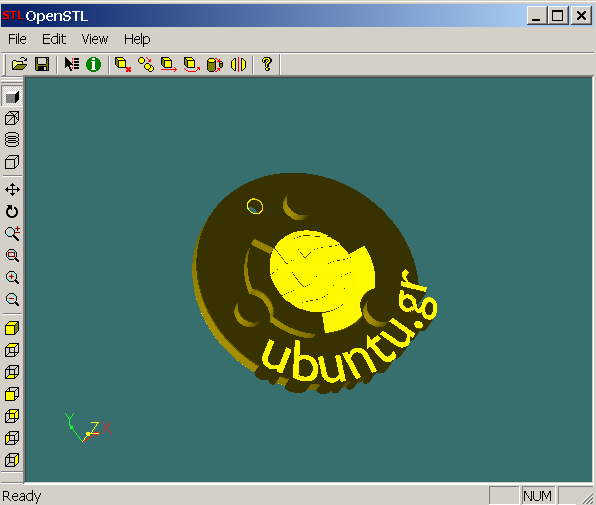
Task: Set isometric view with solid yellow cube
Action: tap(12, 328)
